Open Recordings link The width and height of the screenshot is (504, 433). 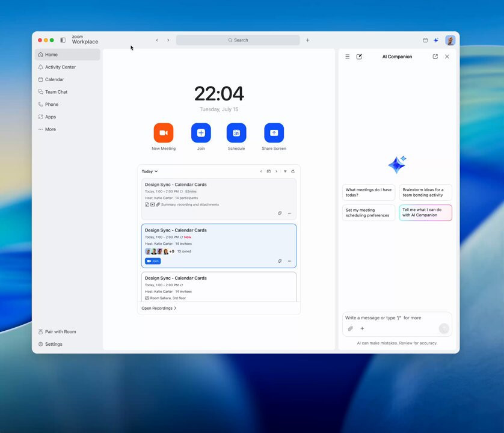159,308
